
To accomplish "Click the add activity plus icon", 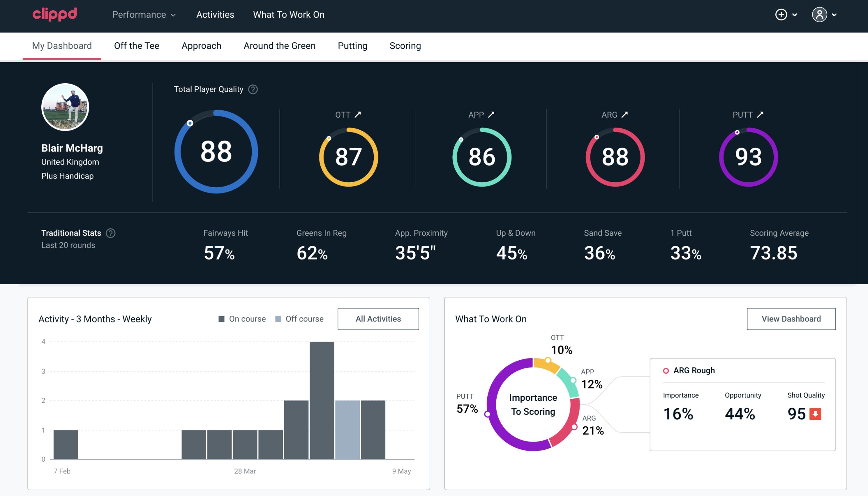I will [781, 15].
